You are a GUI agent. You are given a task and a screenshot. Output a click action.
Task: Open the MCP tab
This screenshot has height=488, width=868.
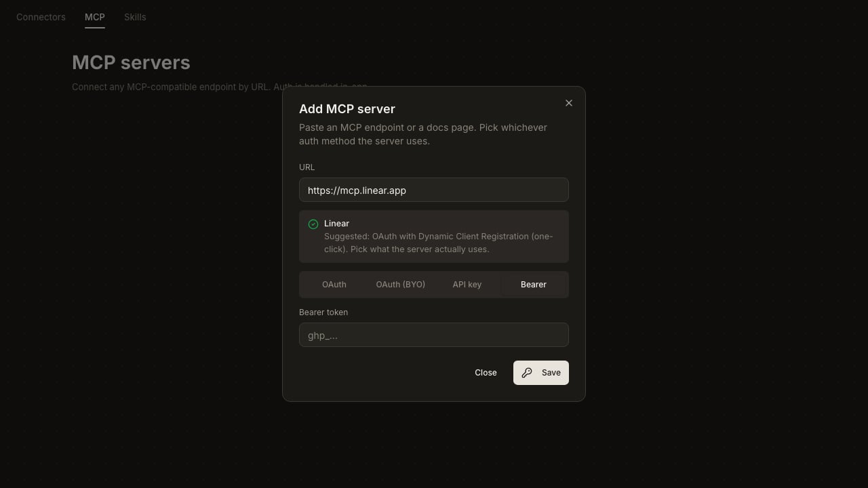coord(95,17)
